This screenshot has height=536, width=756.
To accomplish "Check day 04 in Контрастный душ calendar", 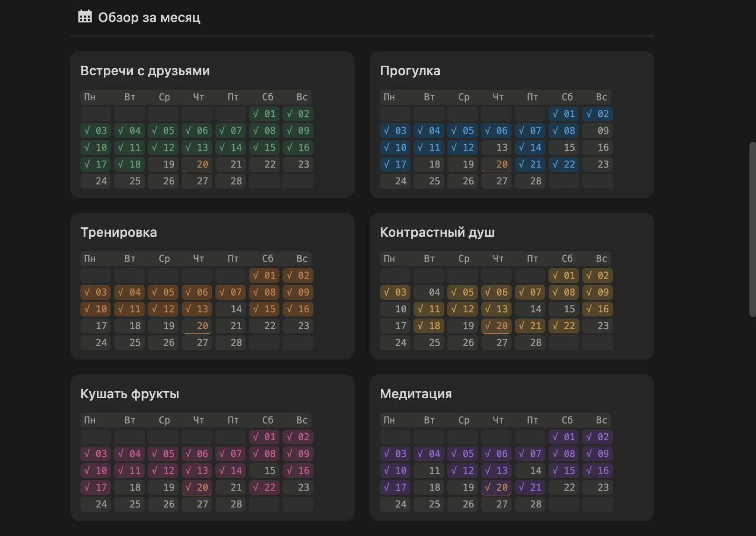I will click(x=429, y=292).
